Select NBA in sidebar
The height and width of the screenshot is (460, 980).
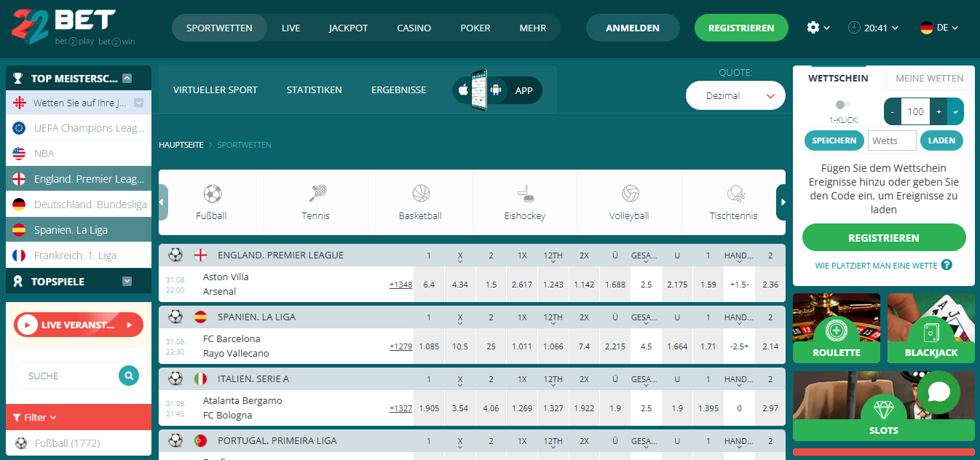coord(79,154)
